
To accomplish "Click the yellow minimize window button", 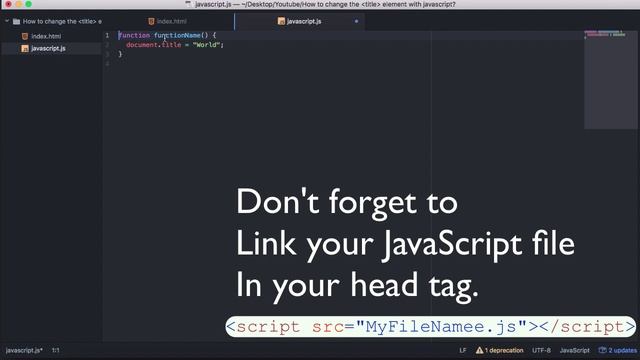I will pos(18,4).
